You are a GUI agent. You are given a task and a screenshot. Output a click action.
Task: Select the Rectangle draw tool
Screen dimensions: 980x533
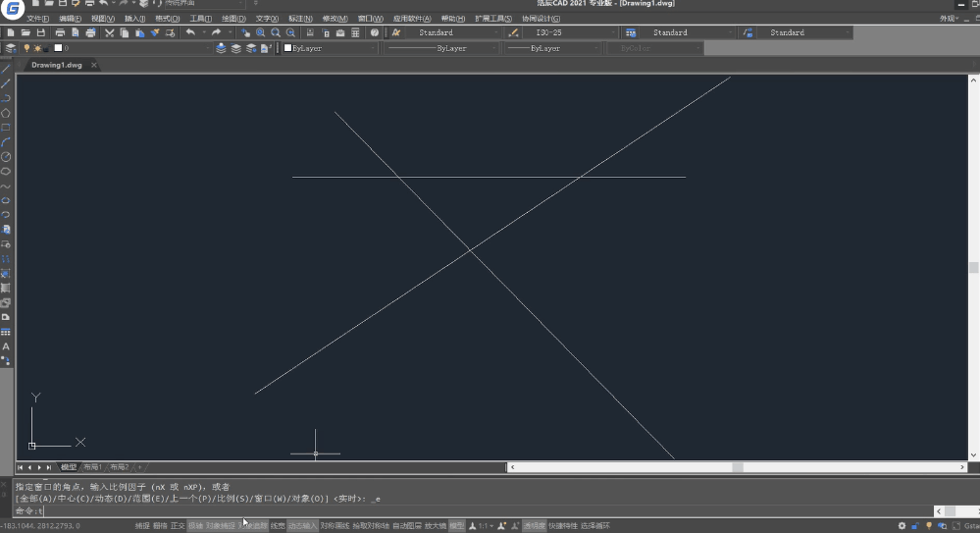click(6, 128)
